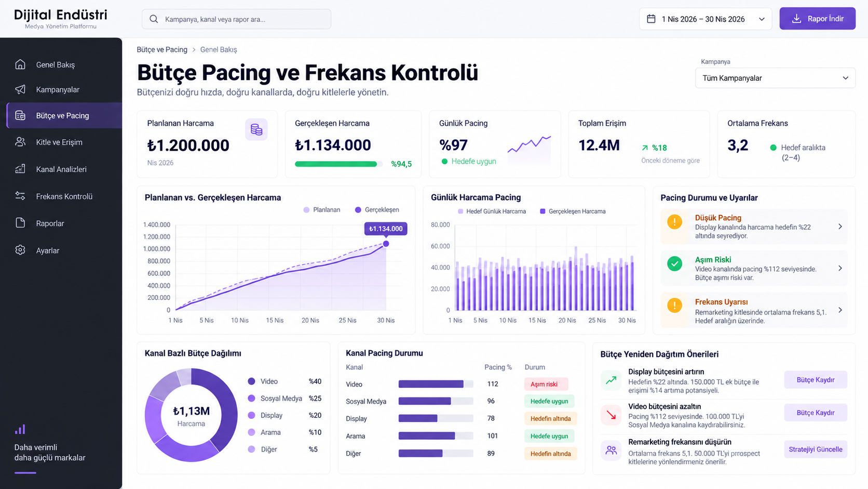Click the upward trend icon beside Display bütçesini artırın
Viewport: 868px width, 489px height.
click(x=611, y=380)
